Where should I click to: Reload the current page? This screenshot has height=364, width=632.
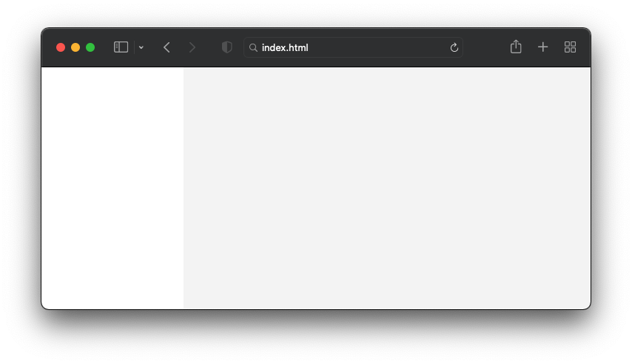pos(454,47)
